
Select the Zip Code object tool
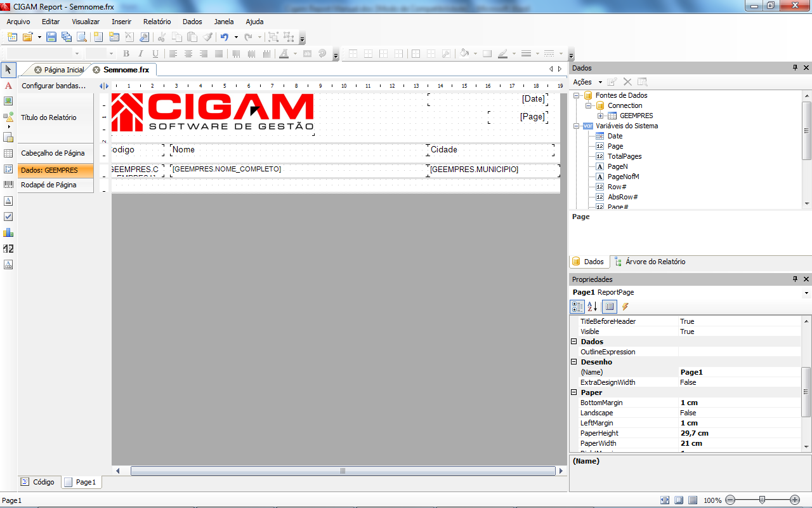pyautogui.click(x=8, y=248)
